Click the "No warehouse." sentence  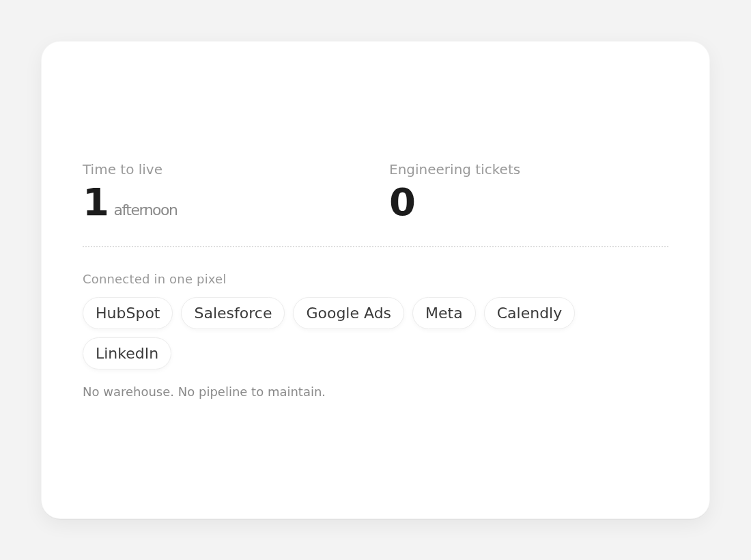pyautogui.click(x=128, y=392)
